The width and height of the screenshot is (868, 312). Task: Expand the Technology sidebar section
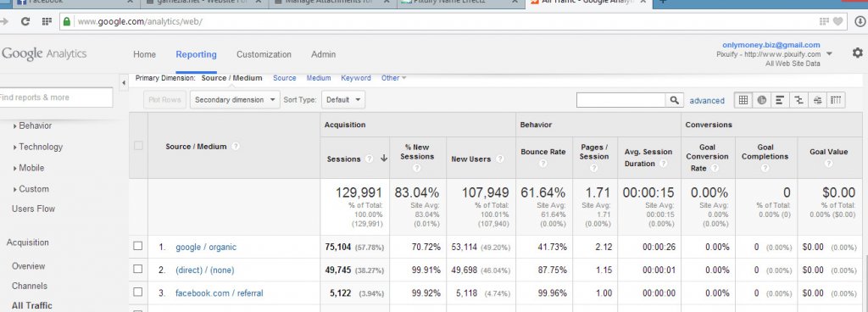pos(37,147)
